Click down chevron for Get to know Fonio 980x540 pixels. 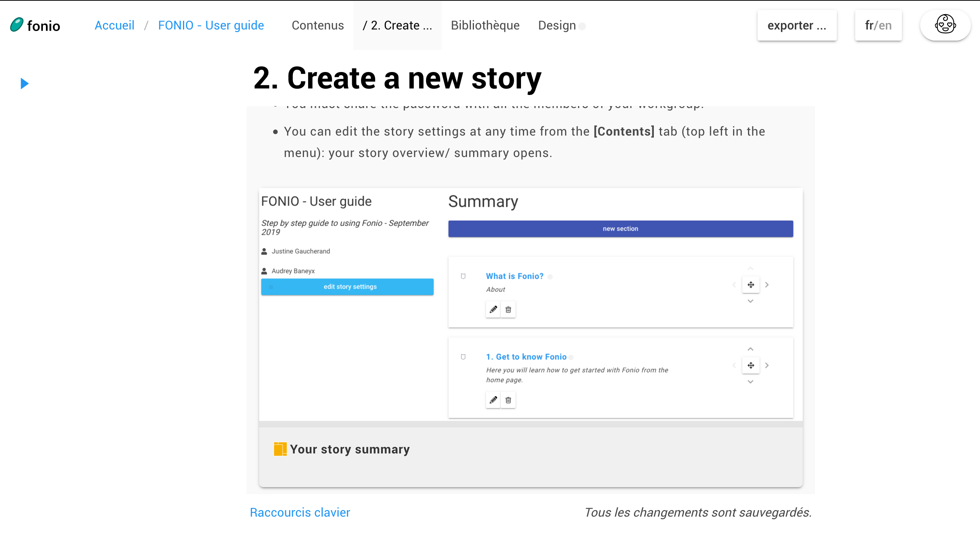coord(751,381)
